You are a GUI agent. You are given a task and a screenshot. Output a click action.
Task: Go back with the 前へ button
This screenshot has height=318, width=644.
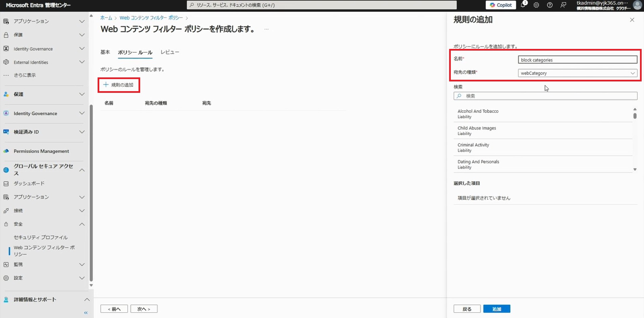pos(114,309)
